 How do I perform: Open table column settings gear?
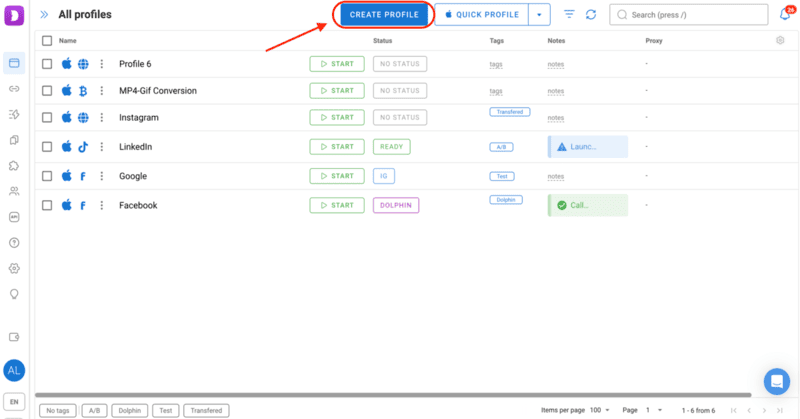pyautogui.click(x=780, y=40)
